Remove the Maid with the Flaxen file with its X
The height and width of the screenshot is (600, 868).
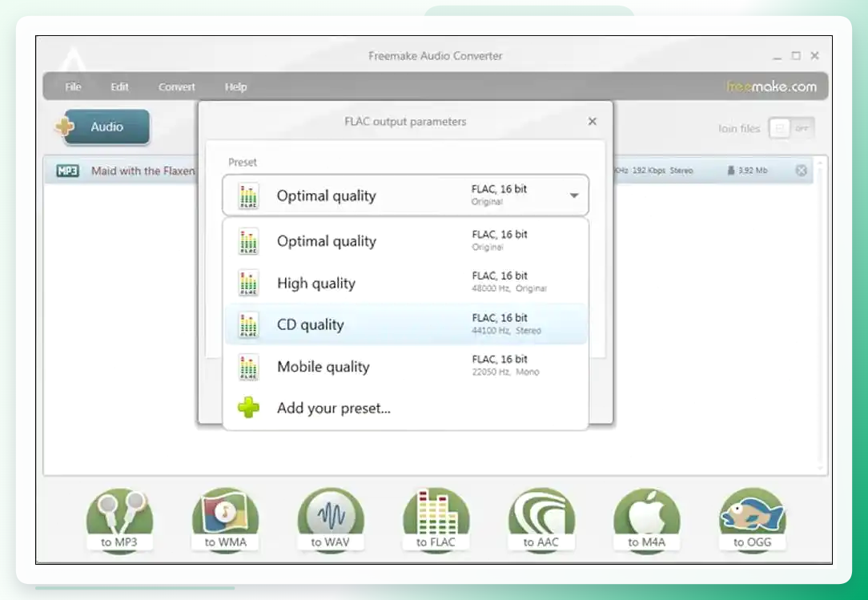point(801,171)
